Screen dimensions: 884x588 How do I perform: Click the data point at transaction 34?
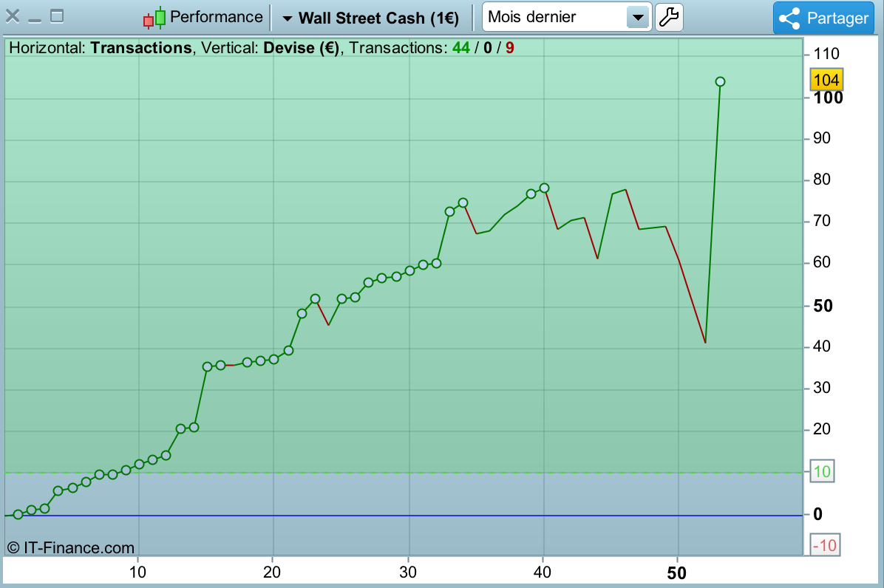click(x=463, y=202)
